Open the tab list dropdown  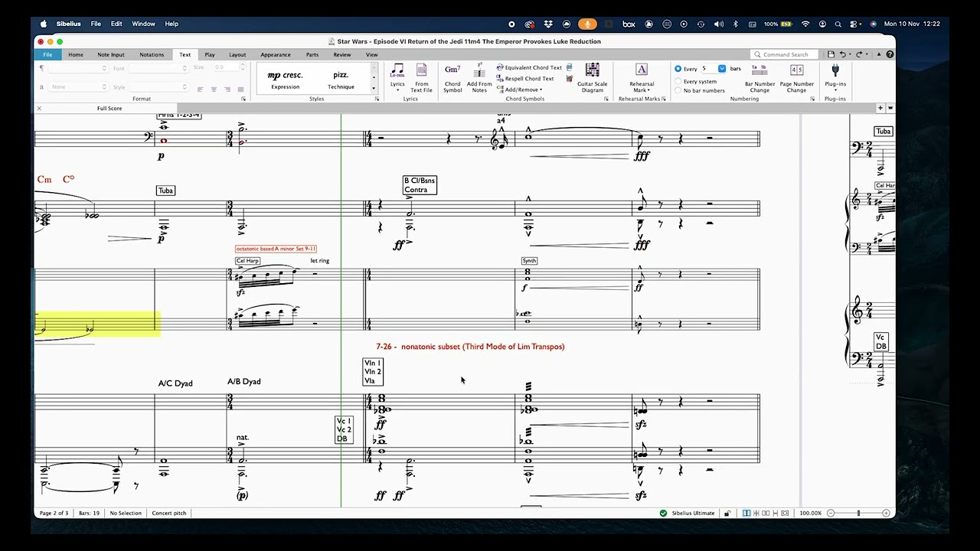coord(890,108)
